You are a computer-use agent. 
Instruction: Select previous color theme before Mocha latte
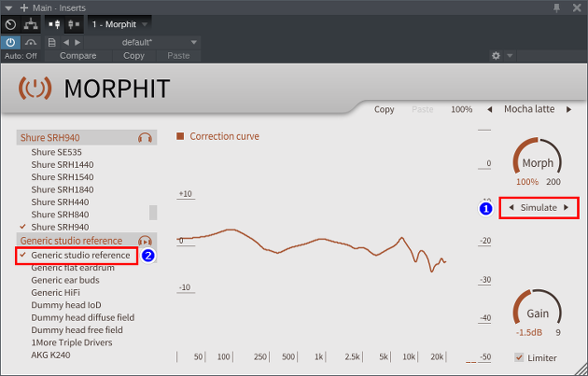coord(489,109)
